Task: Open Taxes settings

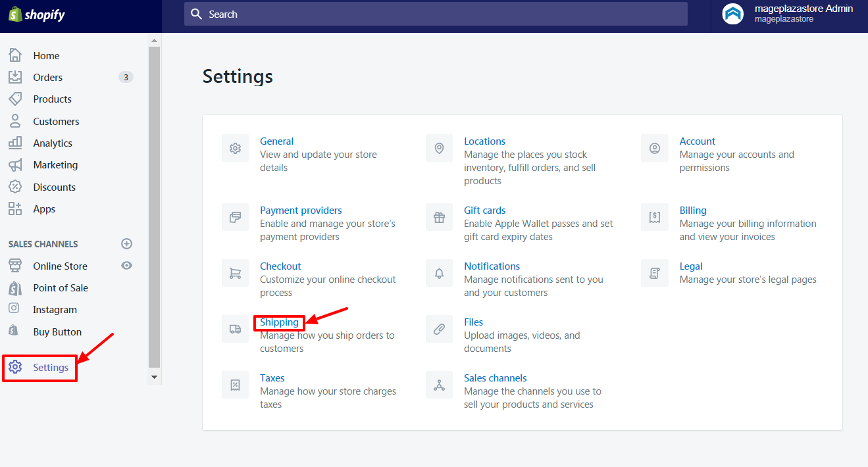Action: [x=272, y=378]
